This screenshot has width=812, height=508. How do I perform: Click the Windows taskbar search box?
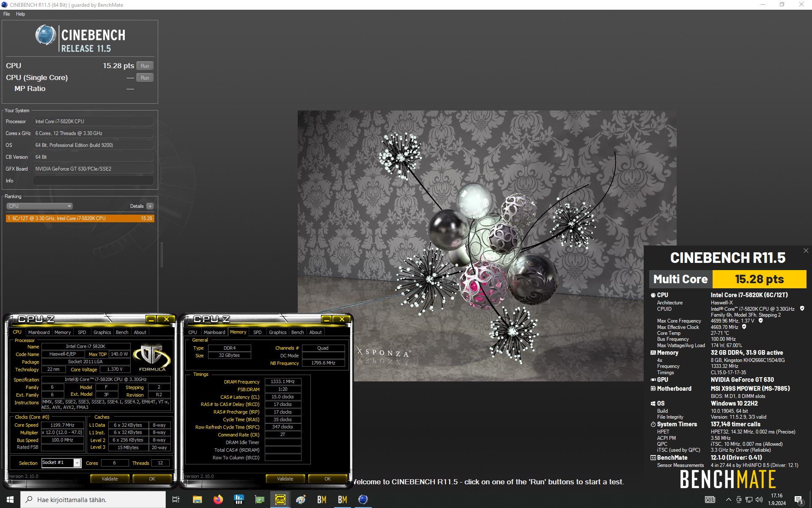(x=93, y=500)
